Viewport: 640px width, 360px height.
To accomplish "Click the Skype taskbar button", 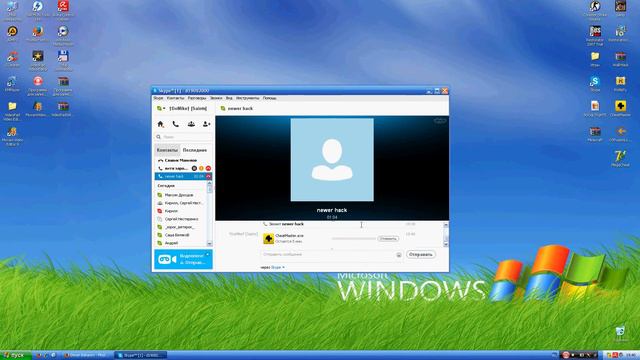I will coord(140,356).
